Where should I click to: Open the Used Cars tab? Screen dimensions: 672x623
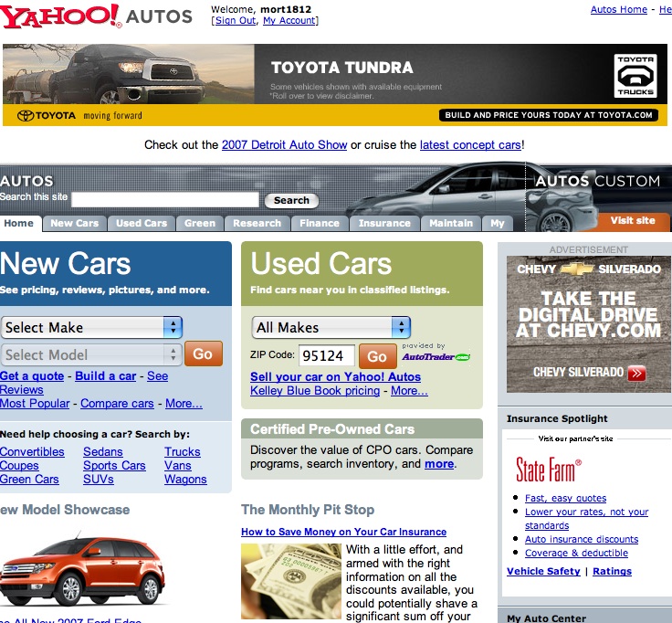pyautogui.click(x=142, y=224)
